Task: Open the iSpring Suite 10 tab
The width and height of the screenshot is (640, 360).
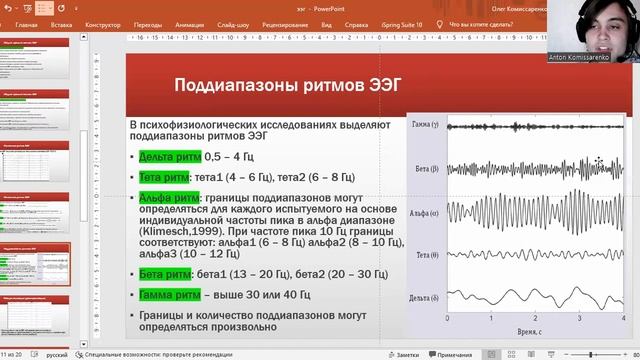Action: 402,25
